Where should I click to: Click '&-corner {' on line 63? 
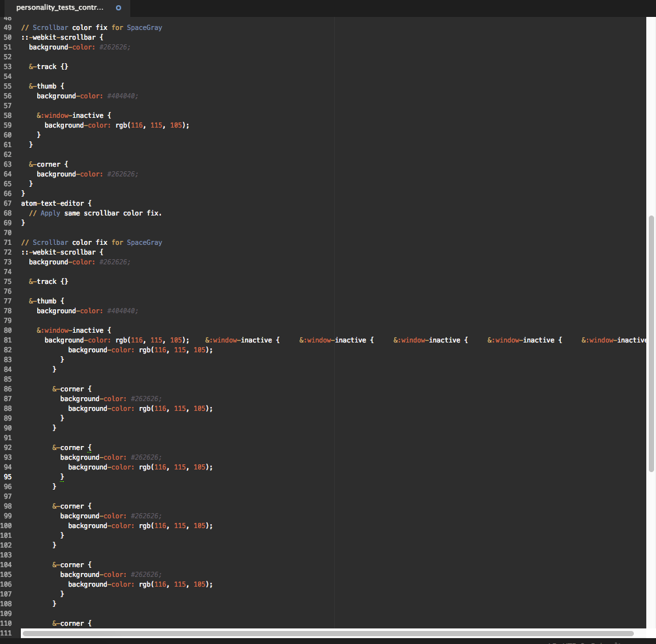[x=48, y=164]
